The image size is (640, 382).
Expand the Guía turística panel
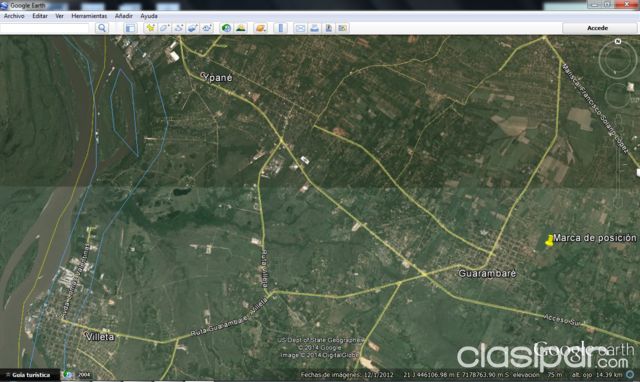(29, 375)
